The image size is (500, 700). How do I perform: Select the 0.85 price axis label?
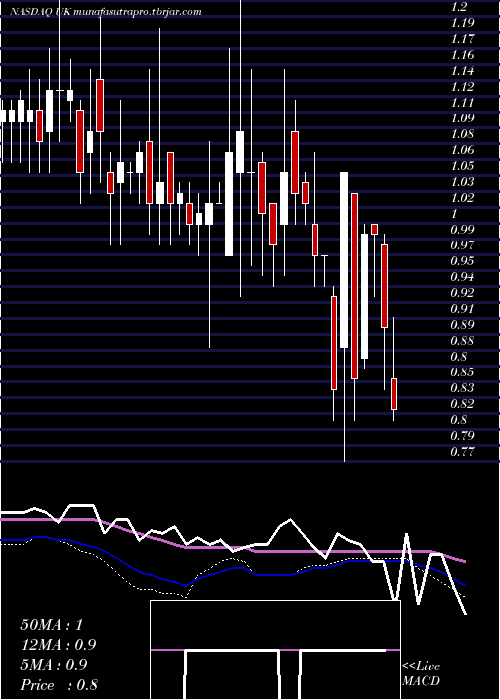[x=462, y=372]
